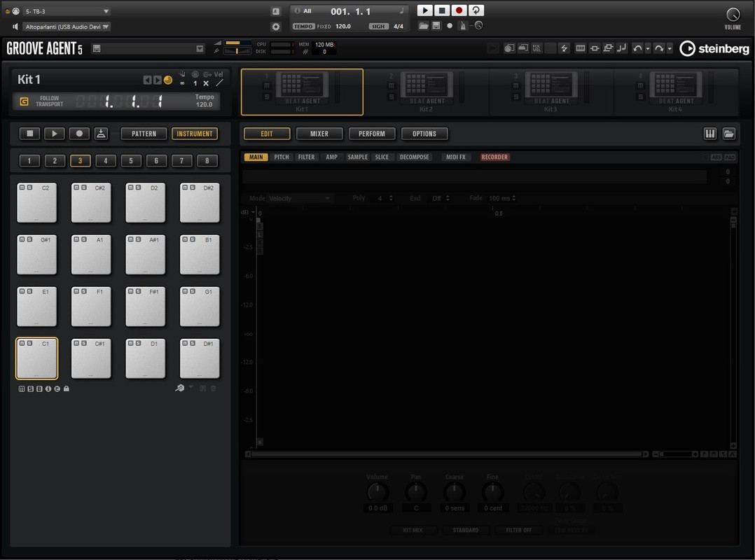Click the pattern export drag icon
The width and height of the screenshot is (755, 560).
101,133
